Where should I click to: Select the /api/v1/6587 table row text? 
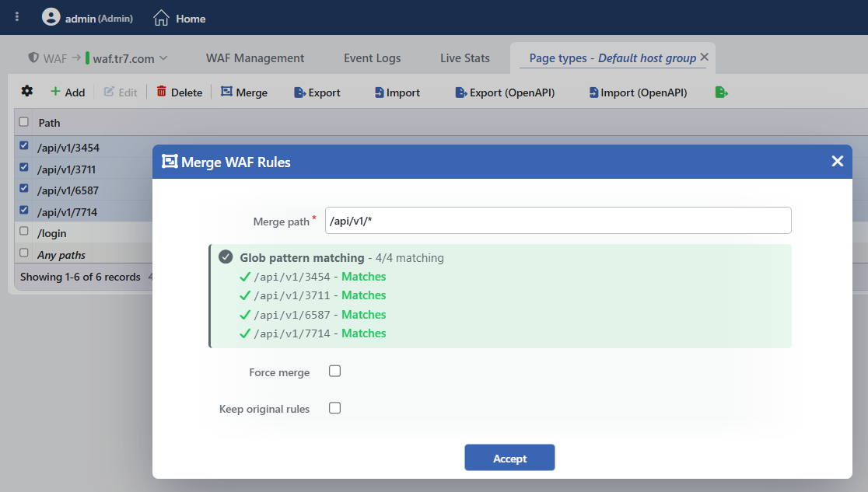point(68,190)
